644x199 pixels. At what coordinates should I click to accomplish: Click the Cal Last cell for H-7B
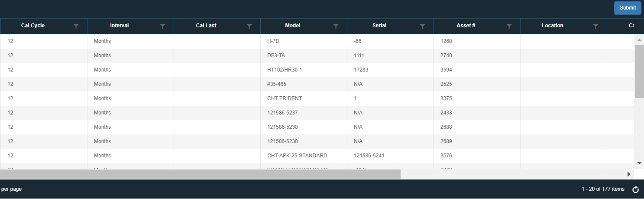click(217, 41)
